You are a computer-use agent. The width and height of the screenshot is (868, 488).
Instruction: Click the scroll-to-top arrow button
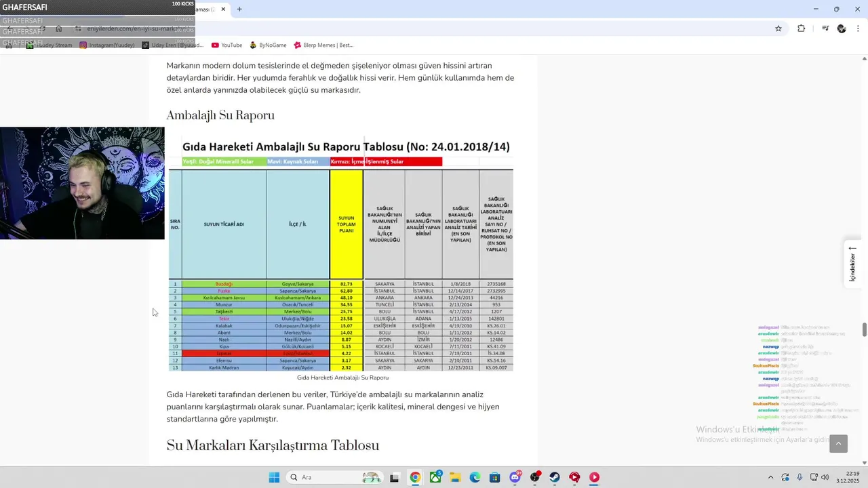click(838, 444)
